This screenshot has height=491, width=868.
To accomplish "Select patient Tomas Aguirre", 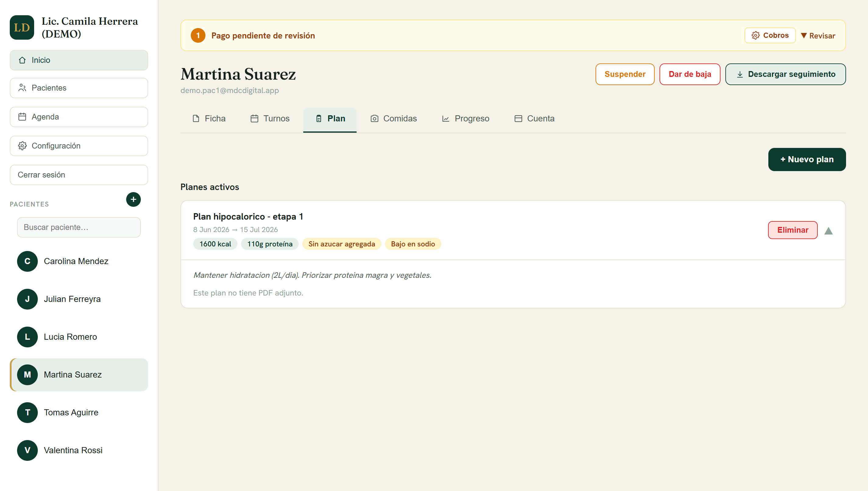I will point(79,412).
